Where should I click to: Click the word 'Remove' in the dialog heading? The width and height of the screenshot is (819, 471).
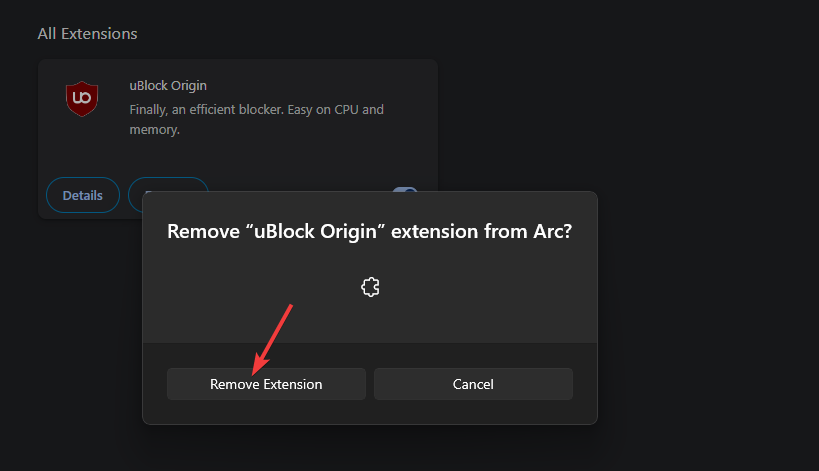[203, 231]
